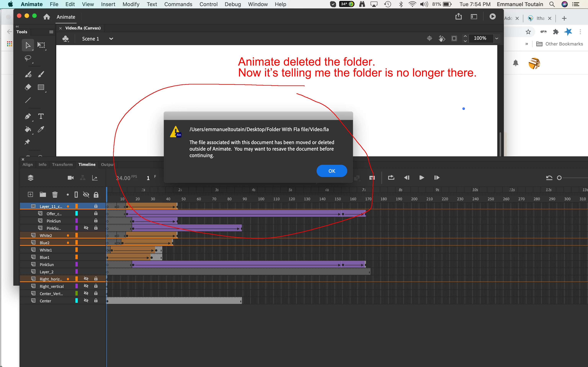Select the Line tool

point(28,100)
